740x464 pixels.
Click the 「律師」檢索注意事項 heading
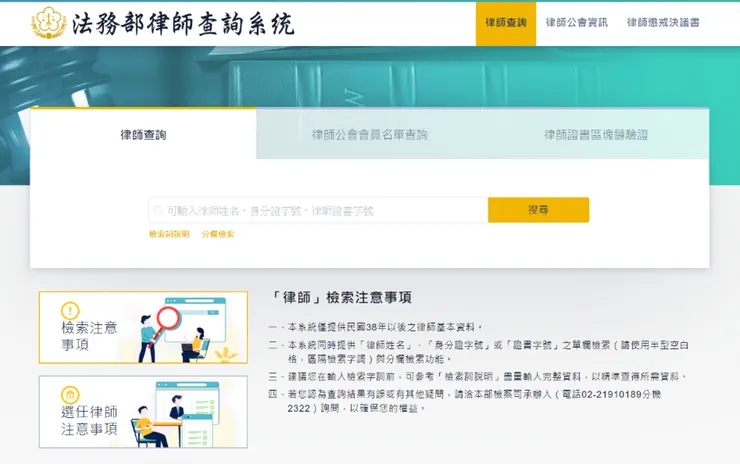340,297
